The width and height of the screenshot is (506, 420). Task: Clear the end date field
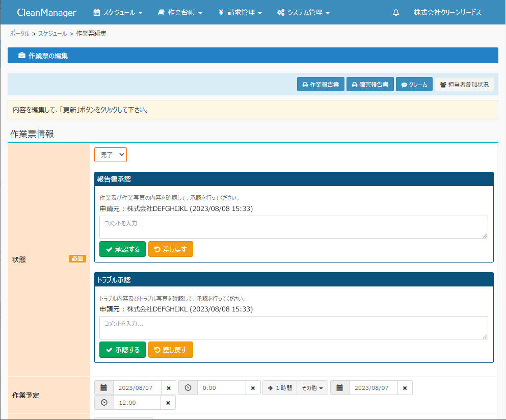[405, 388]
